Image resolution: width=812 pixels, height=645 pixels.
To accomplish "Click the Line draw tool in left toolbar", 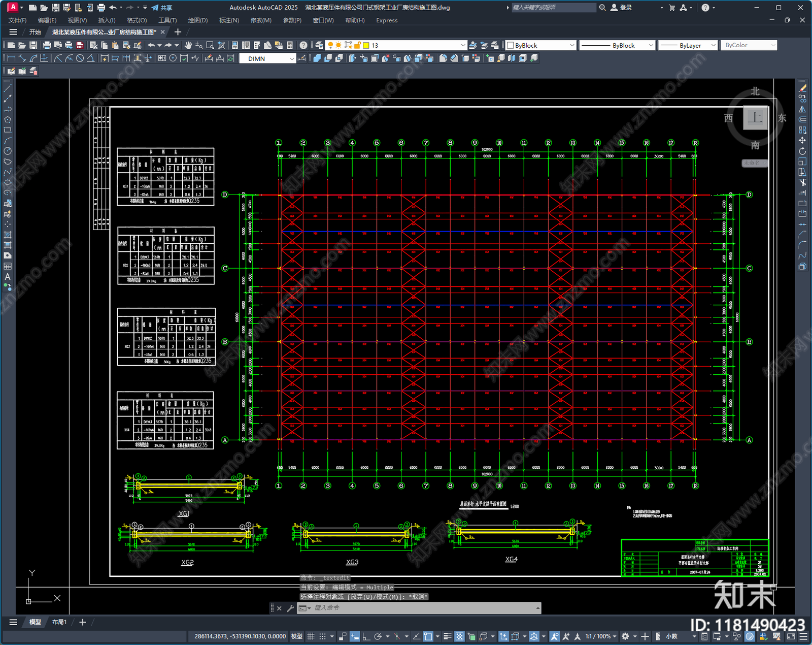I will (x=8, y=88).
